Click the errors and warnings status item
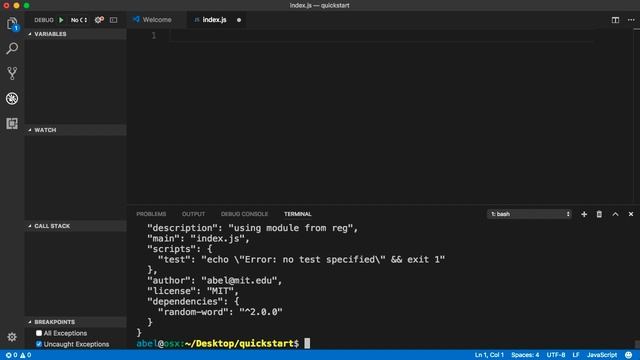 (18, 355)
